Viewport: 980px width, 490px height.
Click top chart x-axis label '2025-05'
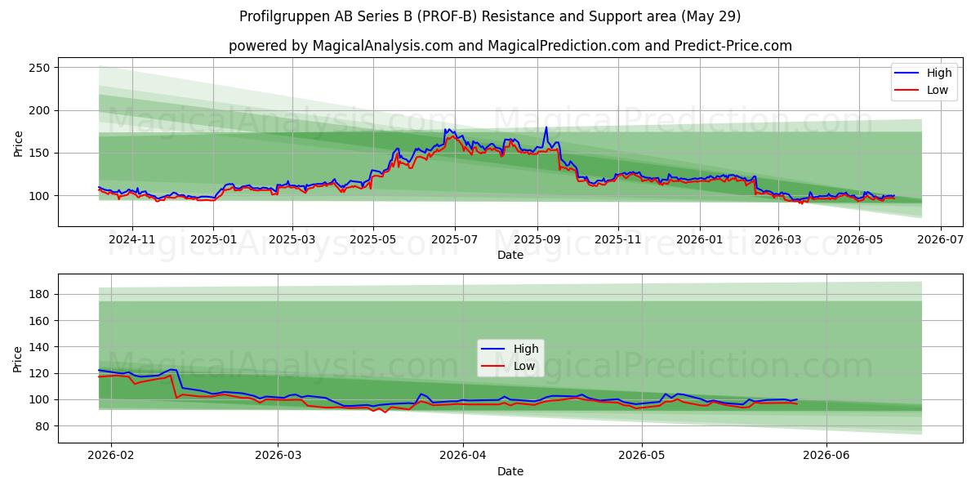(373, 239)
